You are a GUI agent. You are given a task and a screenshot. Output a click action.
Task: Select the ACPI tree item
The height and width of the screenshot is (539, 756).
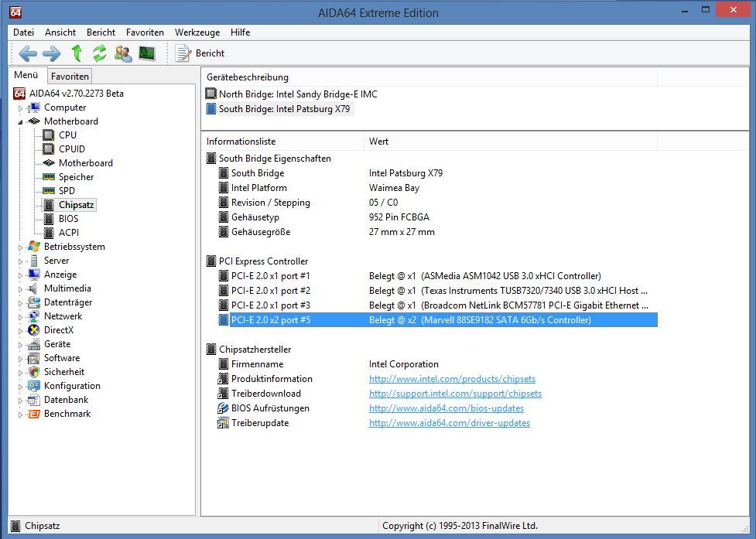(69, 233)
